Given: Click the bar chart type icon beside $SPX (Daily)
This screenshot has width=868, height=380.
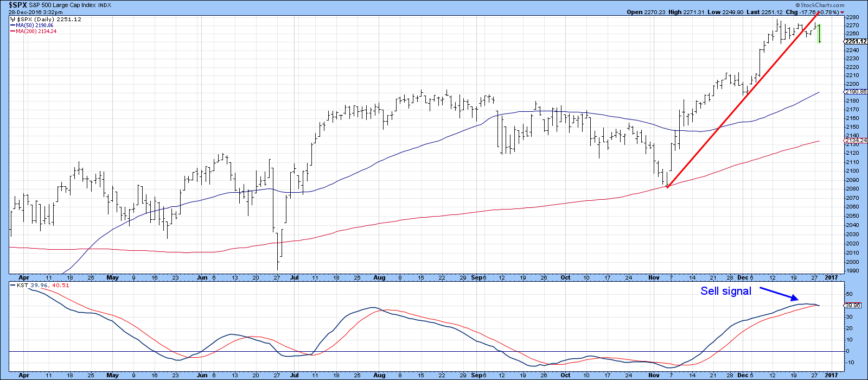Looking at the screenshot, I should pyautogui.click(x=14, y=20).
